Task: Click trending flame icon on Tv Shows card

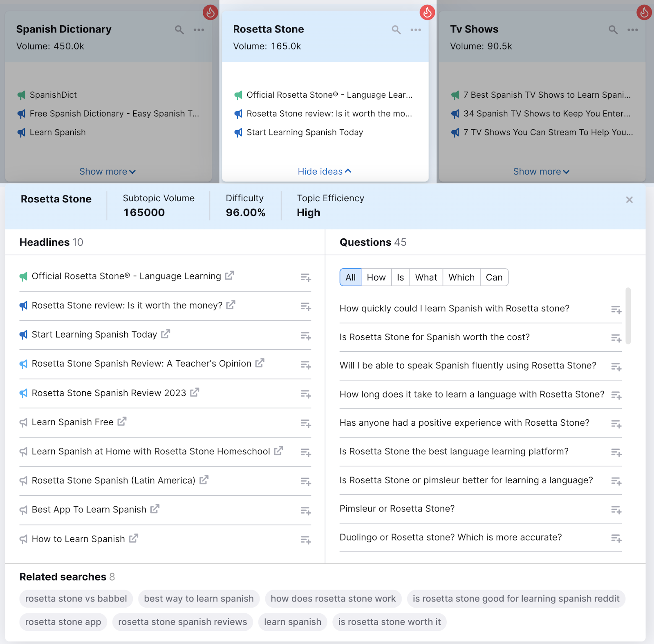Action: coord(644,12)
